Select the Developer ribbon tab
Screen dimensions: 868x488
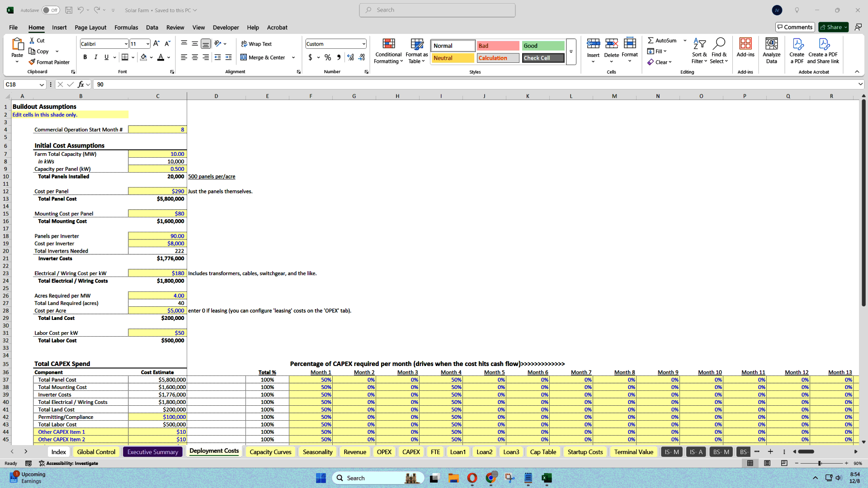(x=225, y=27)
